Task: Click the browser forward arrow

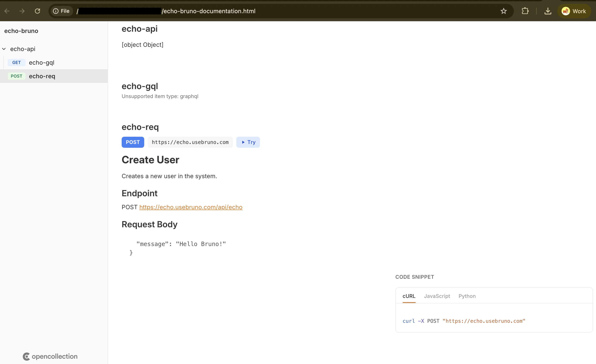Action: click(22, 11)
